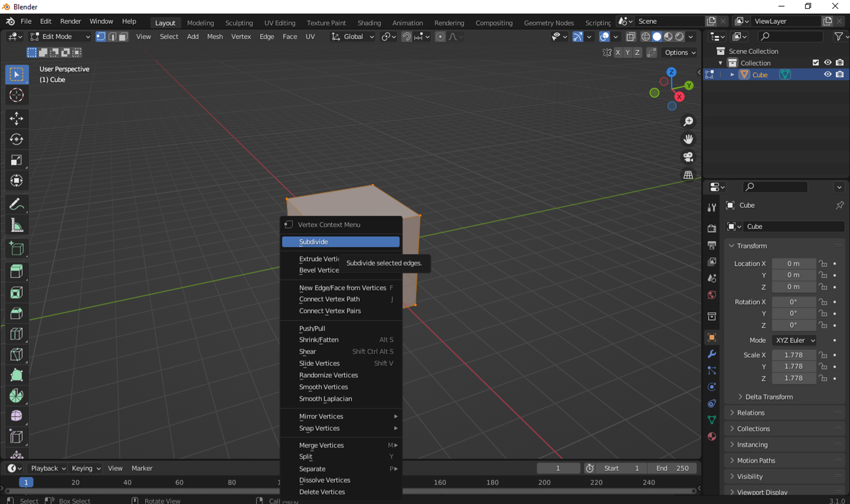Click Rotation X value field
Screen dimensions: 850x504
[x=794, y=302]
